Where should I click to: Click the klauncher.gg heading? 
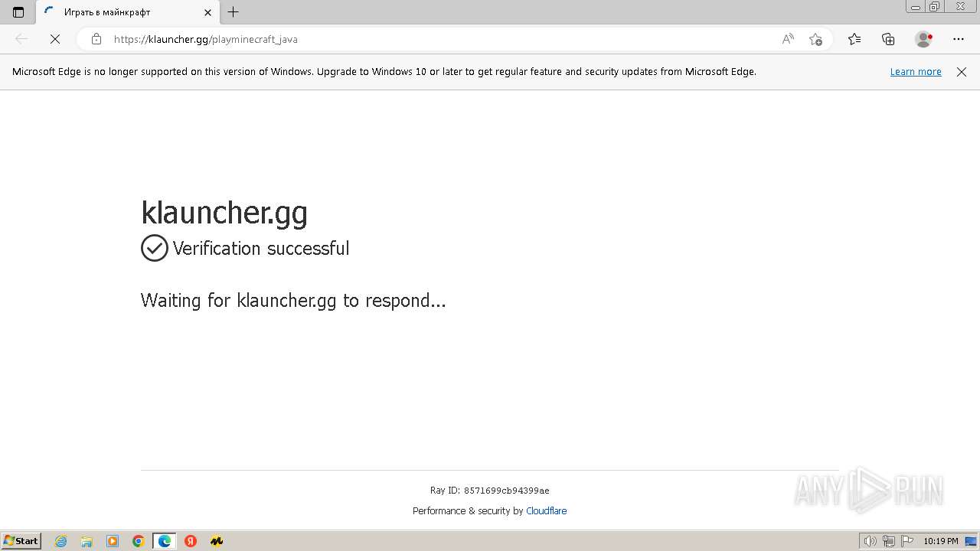(224, 212)
